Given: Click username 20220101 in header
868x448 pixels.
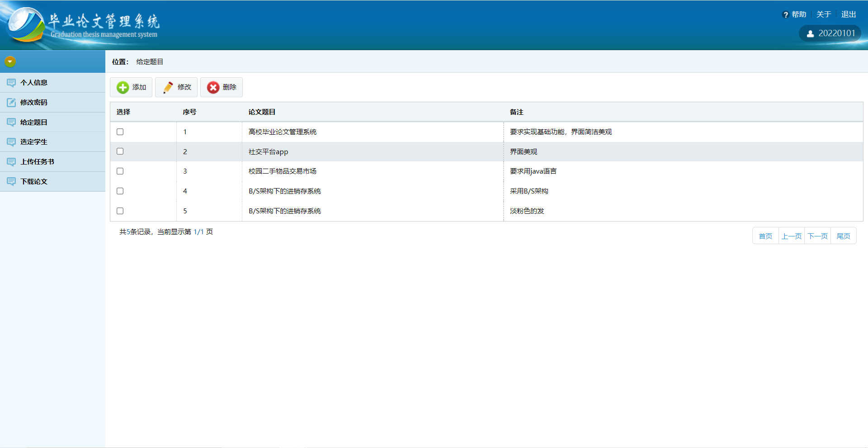Looking at the screenshot, I should (x=837, y=33).
